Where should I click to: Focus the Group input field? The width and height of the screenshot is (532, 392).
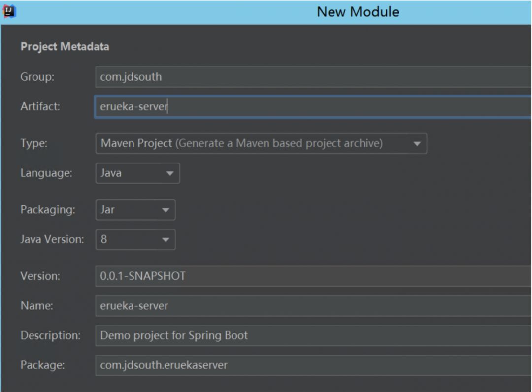pos(310,77)
